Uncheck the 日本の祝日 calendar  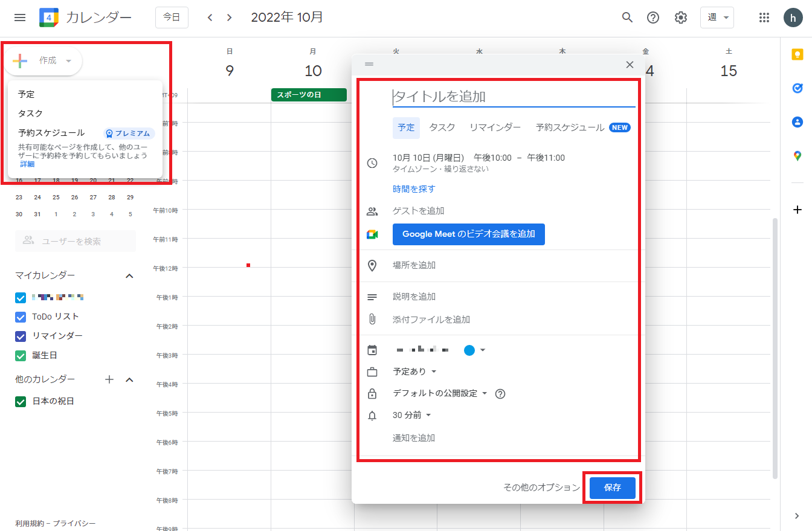coord(21,401)
